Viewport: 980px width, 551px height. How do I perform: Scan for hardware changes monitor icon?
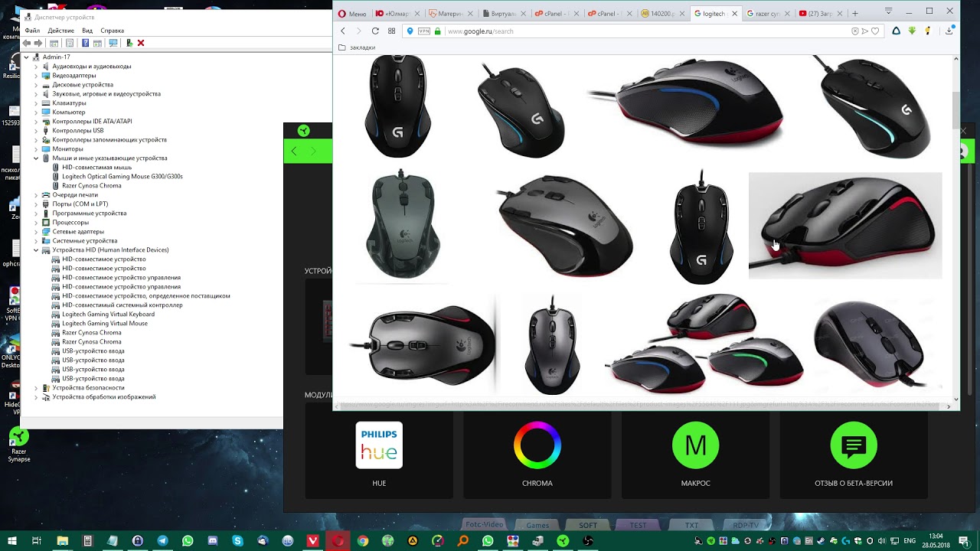(x=113, y=43)
